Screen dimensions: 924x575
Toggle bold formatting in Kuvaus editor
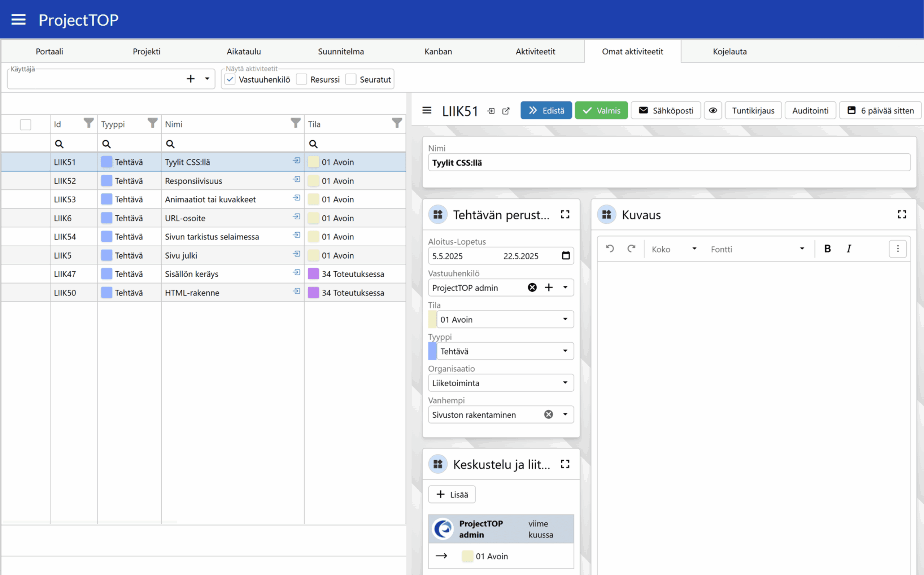pos(827,249)
